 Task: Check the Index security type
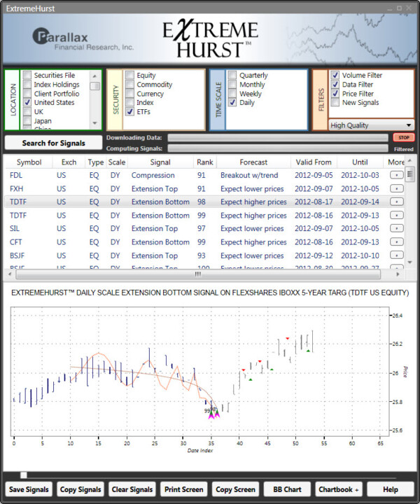click(129, 102)
